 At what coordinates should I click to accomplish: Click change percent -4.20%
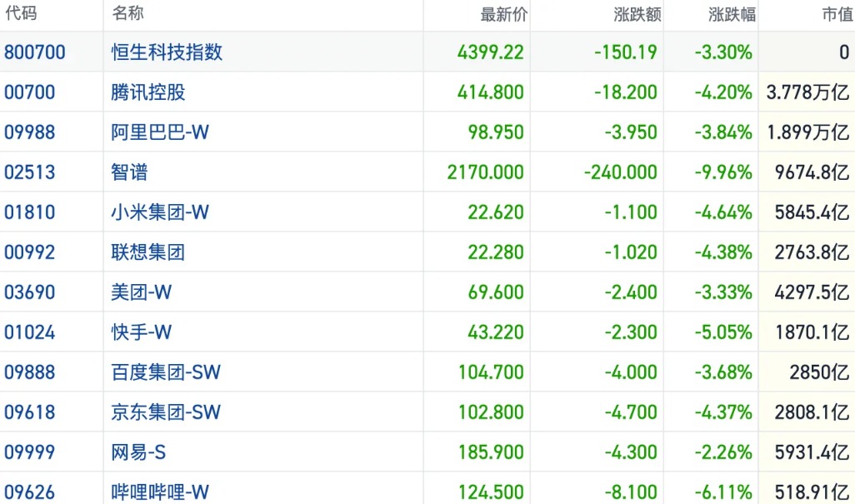pyautogui.click(x=723, y=92)
